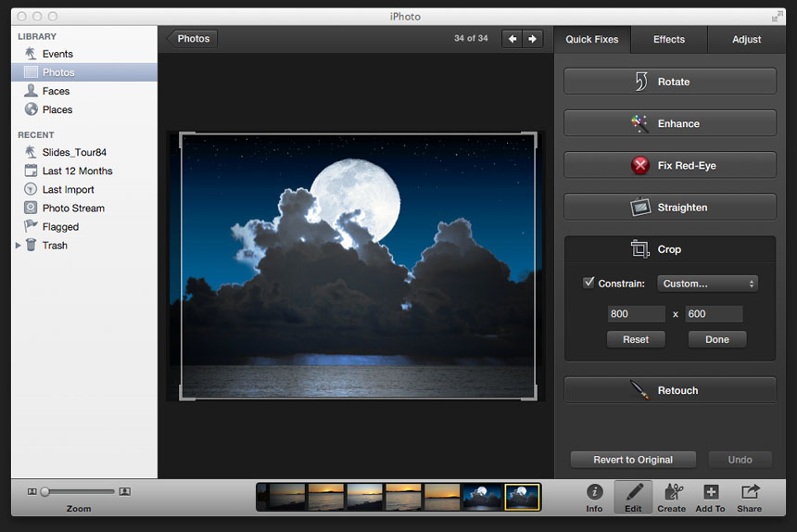Viewport: 797px width, 532px height.
Task: Open the Straighten tool
Action: click(670, 208)
